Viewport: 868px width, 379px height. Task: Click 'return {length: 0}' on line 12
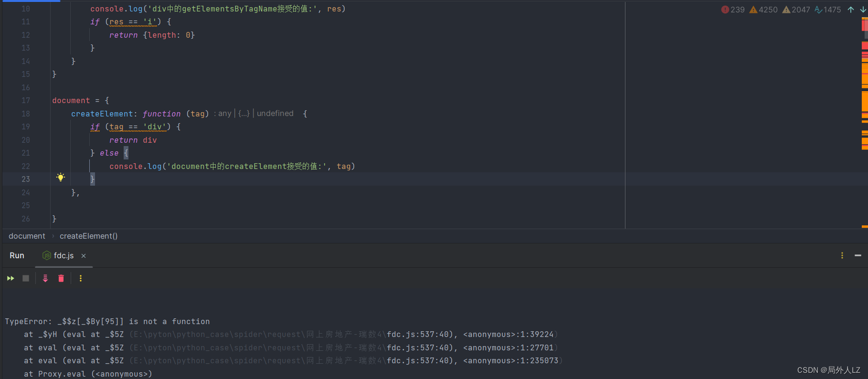pyautogui.click(x=152, y=35)
